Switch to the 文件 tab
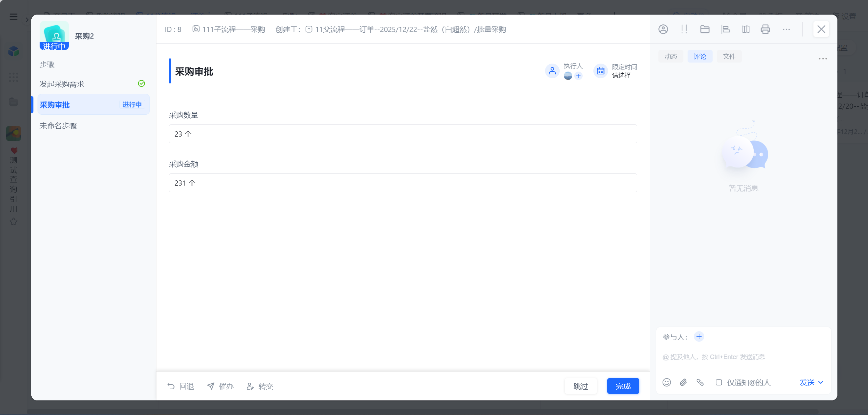This screenshot has height=415, width=868. pyautogui.click(x=729, y=56)
